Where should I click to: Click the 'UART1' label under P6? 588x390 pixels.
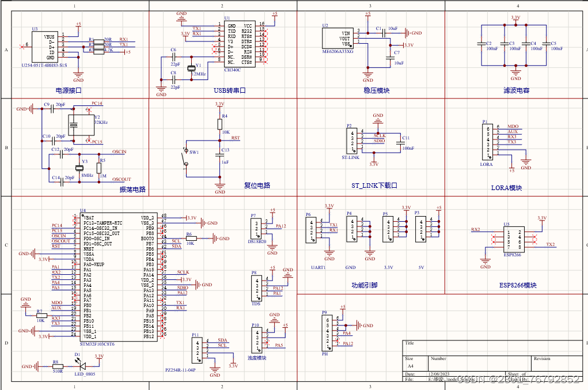(x=318, y=267)
